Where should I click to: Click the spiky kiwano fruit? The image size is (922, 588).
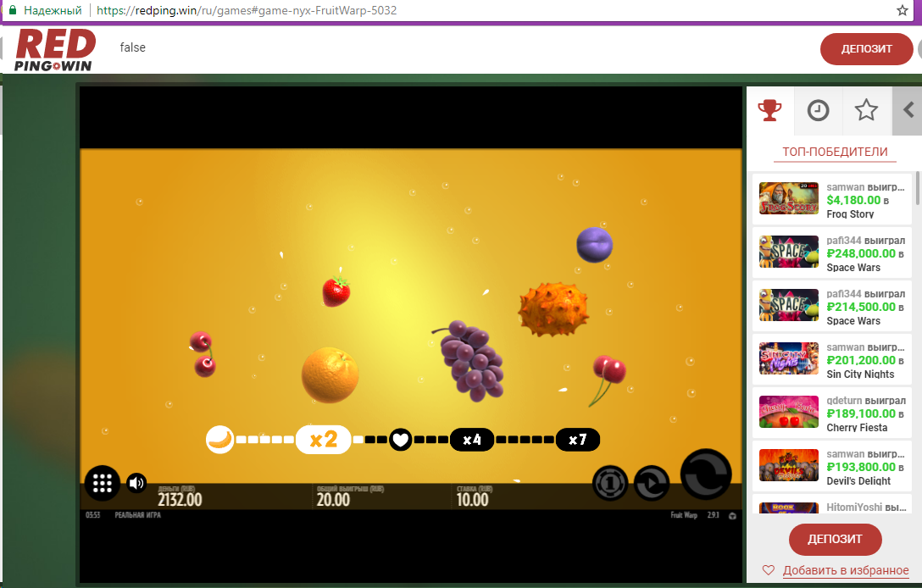pos(553,309)
